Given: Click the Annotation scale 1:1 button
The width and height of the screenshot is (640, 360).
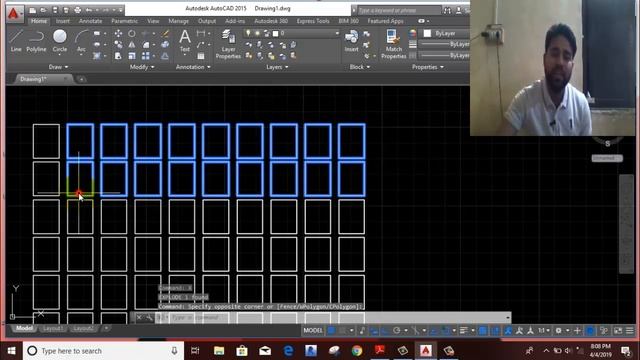Looking at the screenshot, I should 543,331.
